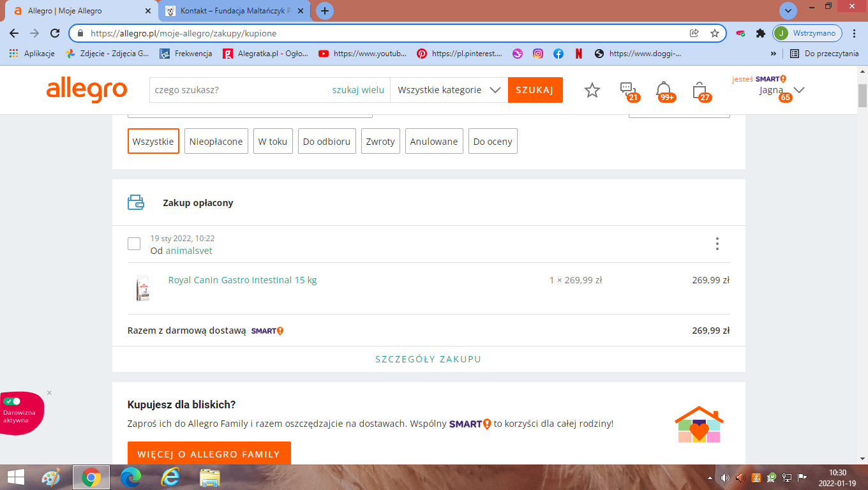Show hidden bookmarks with the chevron
The width and height of the screenshot is (868, 490).
click(x=774, y=54)
